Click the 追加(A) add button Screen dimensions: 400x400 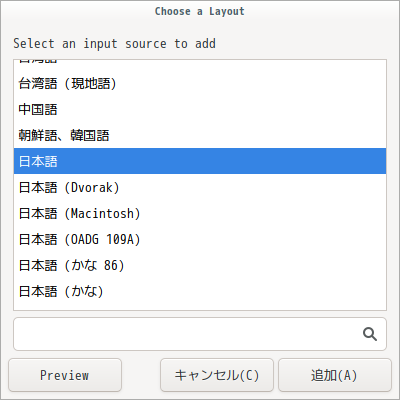[x=335, y=375]
